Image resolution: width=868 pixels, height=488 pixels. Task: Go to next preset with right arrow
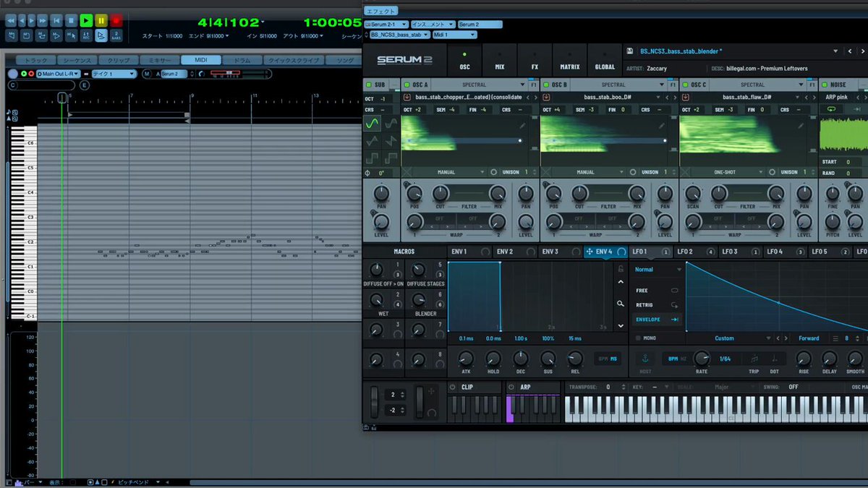862,51
